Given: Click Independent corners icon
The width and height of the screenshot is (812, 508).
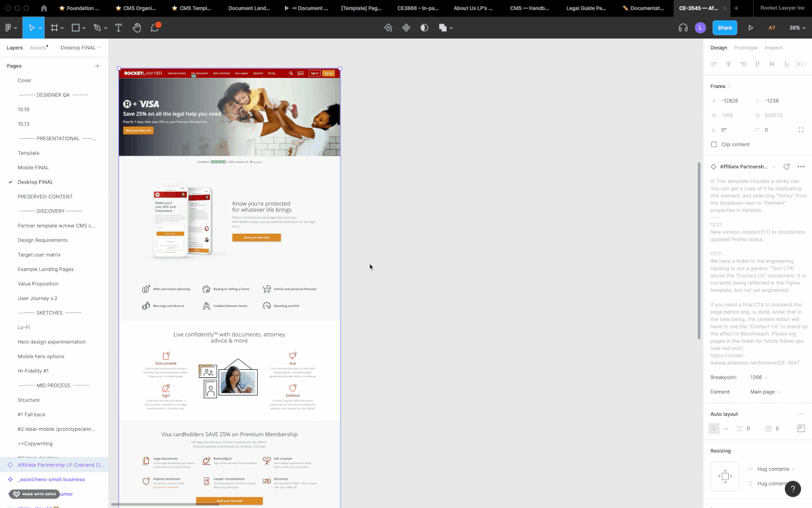Looking at the screenshot, I should (801, 130).
